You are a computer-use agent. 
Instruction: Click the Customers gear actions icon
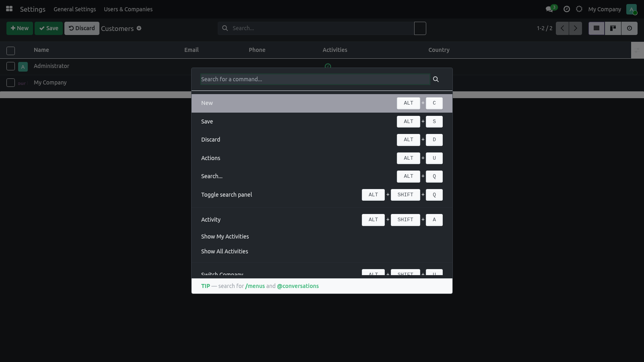[x=139, y=28]
